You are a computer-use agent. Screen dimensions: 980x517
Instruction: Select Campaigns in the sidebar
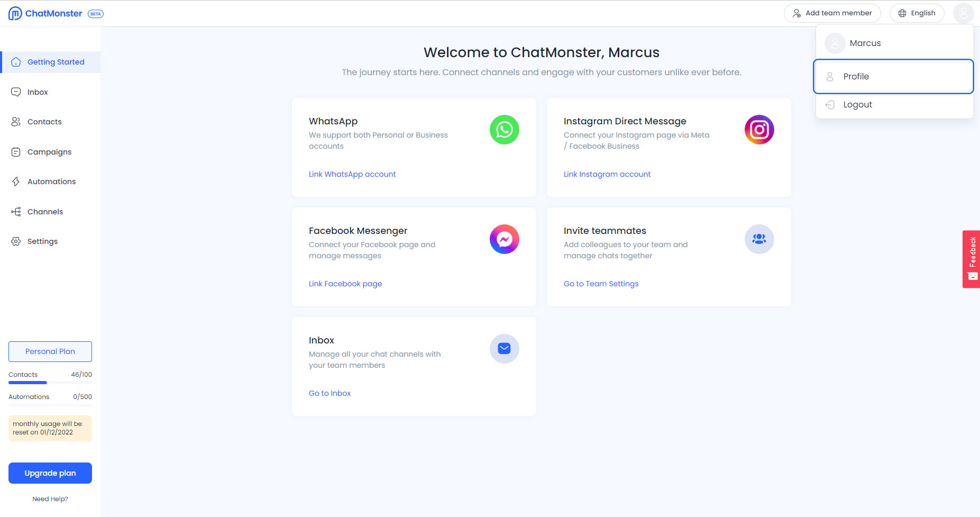(x=51, y=152)
